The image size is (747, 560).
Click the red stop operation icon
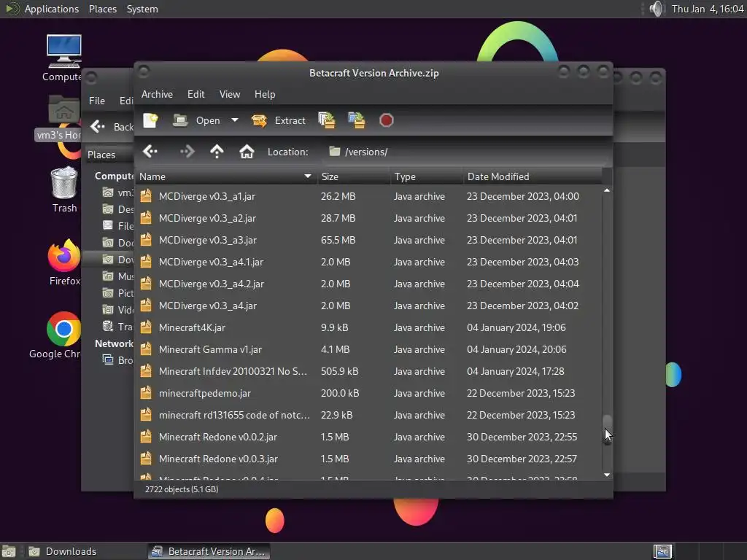point(387,120)
